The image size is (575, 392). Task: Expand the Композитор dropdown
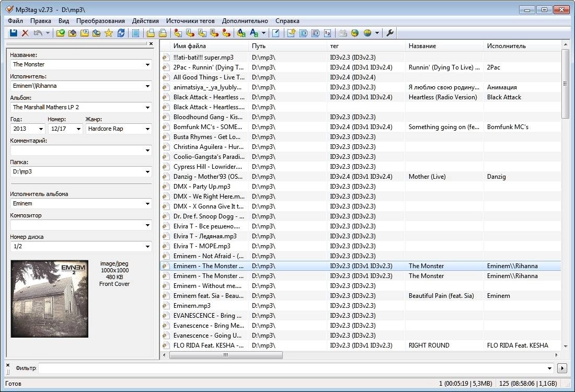click(x=147, y=225)
